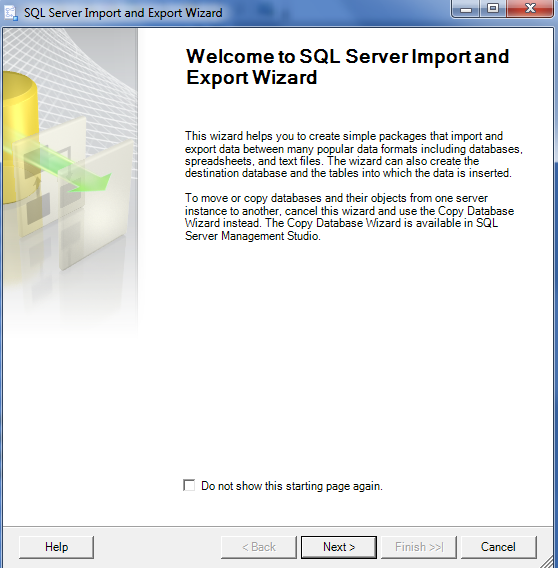Close the wizard with the red X
Screen dimensions: 558x568
(530, 9)
